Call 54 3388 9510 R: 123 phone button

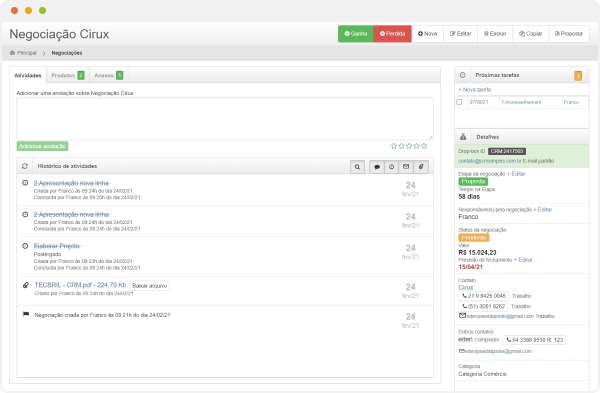coord(534,340)
